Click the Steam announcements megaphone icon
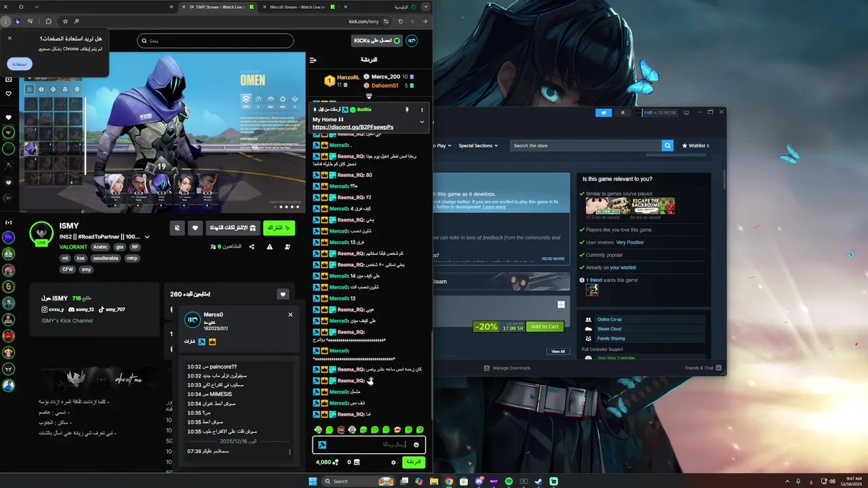The image size is (868, 488). 604,113
